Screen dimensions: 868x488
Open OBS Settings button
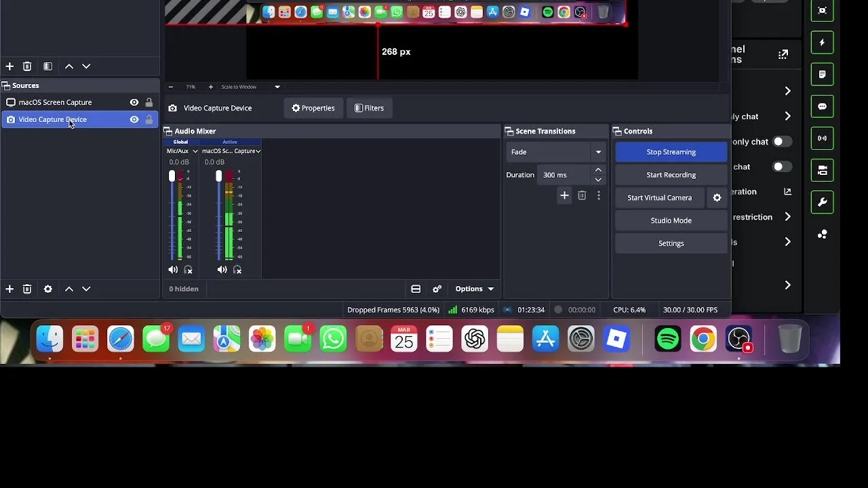(x=671, y=243)
